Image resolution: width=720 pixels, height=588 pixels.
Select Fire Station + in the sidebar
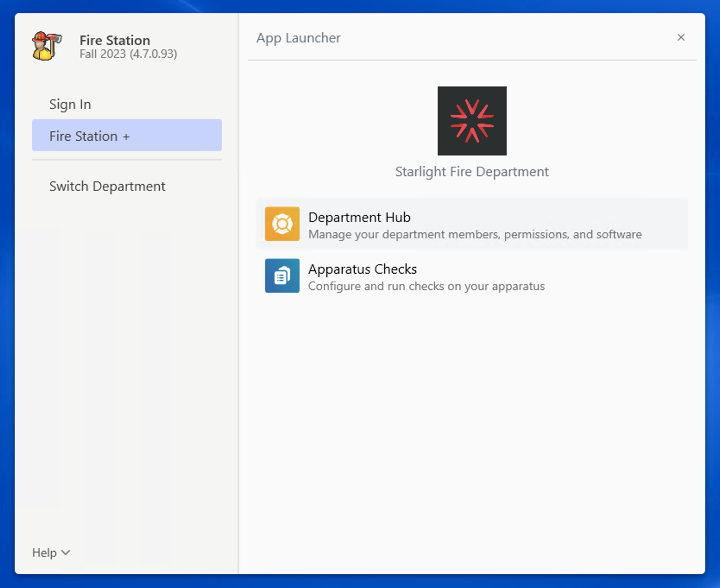tap(127, 136)
